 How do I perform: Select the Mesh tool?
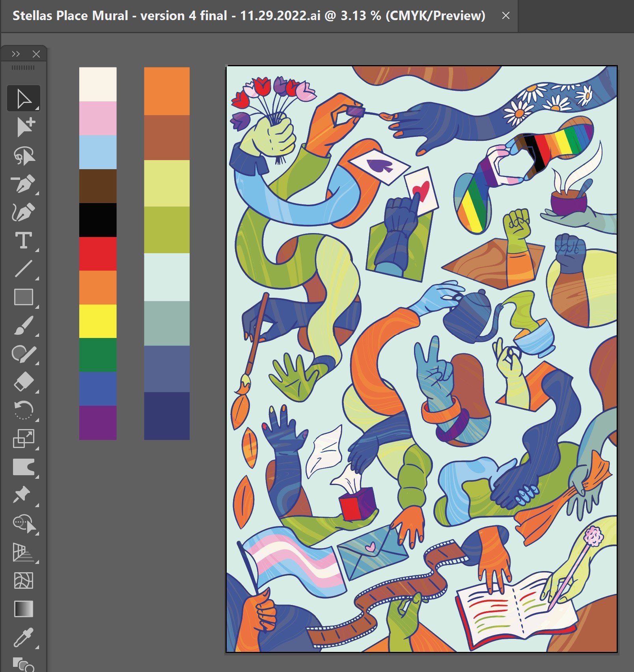[x=24, y=580]
